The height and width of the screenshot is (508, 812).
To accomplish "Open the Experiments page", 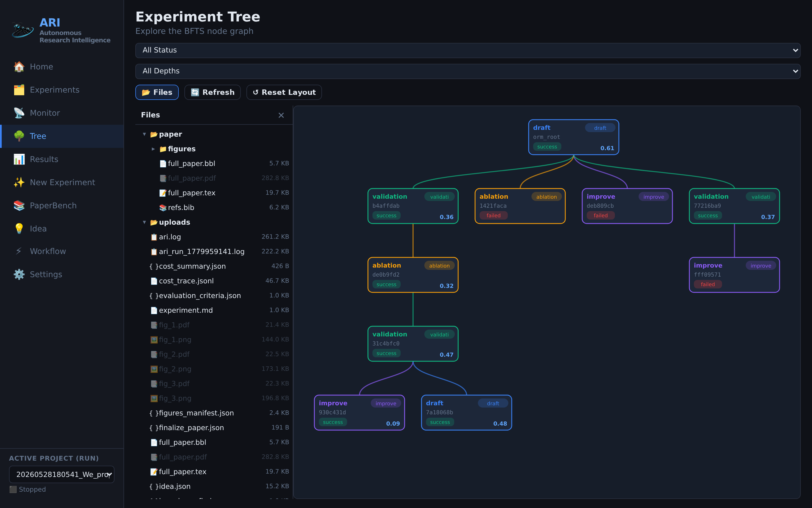I will (x=62, y=90).
